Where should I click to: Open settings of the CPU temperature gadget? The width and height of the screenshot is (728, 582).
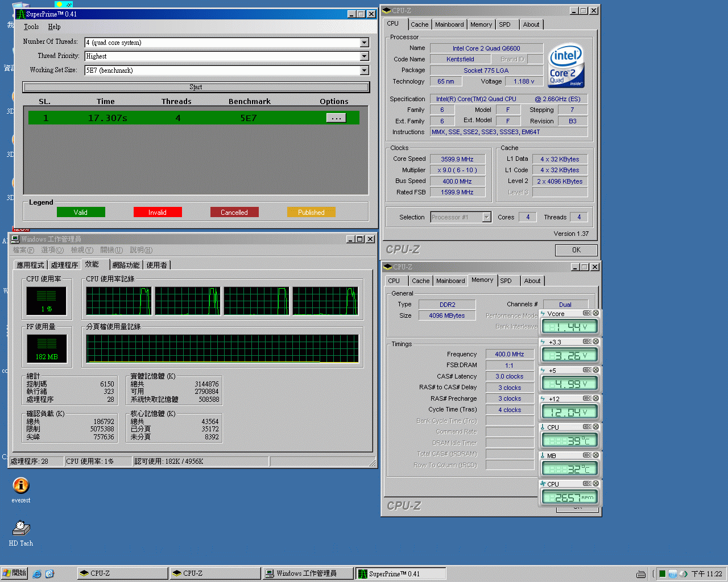pos(587,427)
